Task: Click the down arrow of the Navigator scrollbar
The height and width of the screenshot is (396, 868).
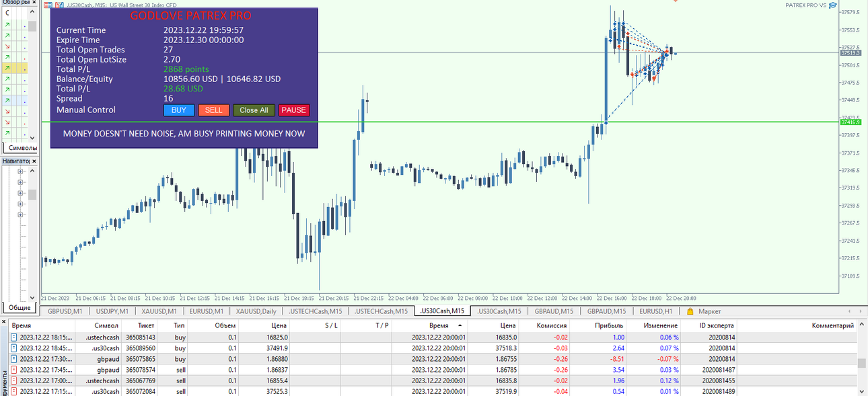Action: [x=32, y=296]
